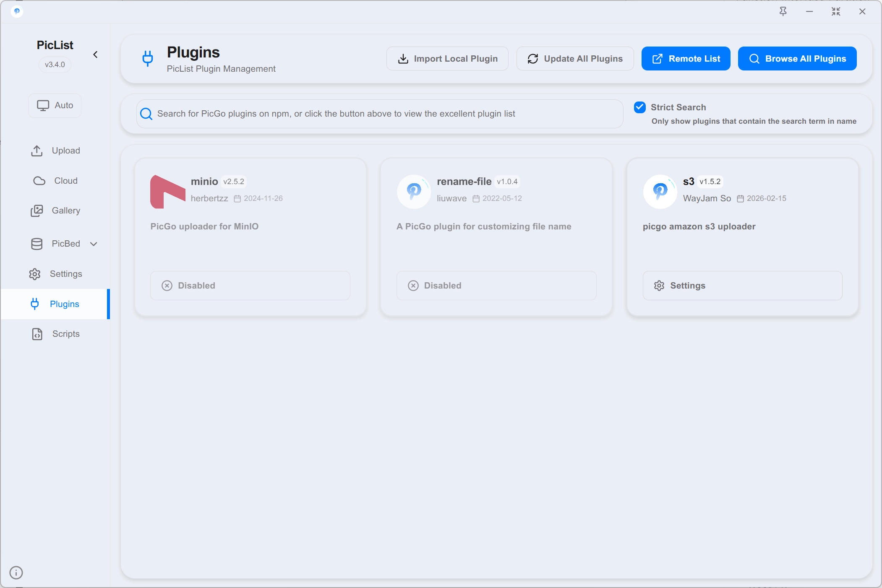Click the rename-file plugin logo
This screenshot has height=588, width=882.
pyautogui.click(x=414, y=192)
